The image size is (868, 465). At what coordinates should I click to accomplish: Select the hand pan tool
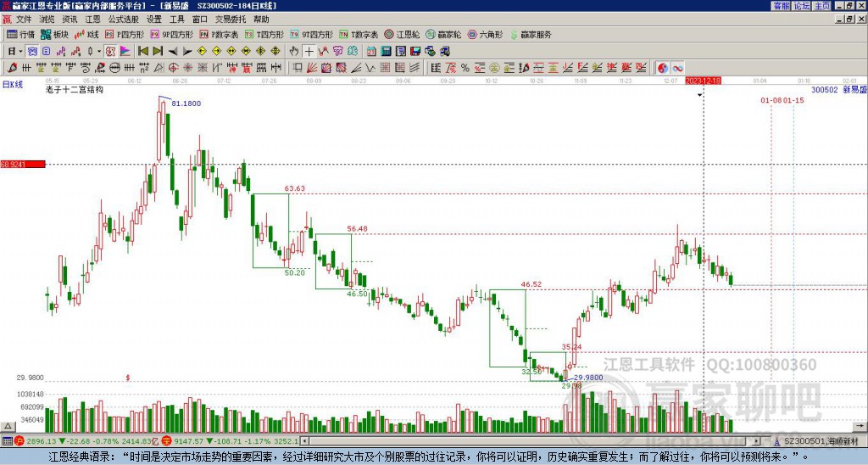[x=294, y=52]
